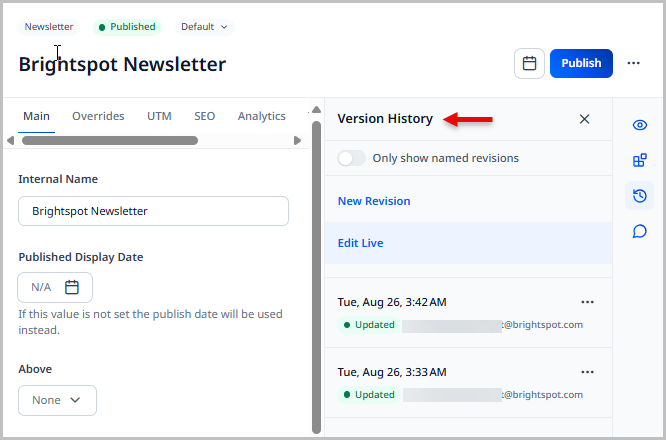This screenshot has height=440, width=666.
Task: Select the Tue, Aug 26, 3:33 AM revision
Action: 468,383
